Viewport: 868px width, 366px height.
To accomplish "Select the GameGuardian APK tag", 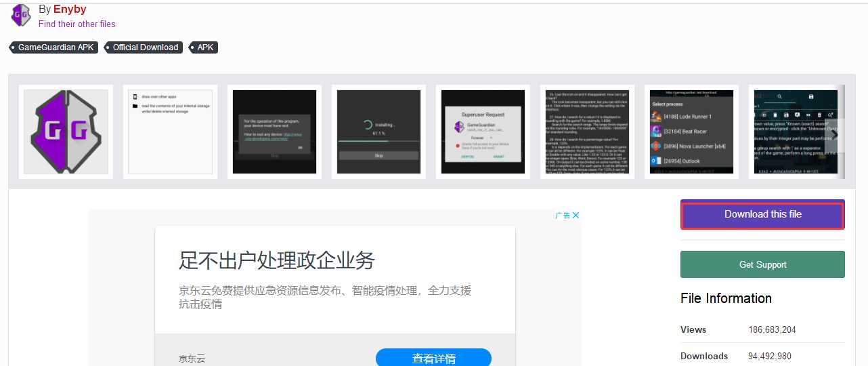I will 54,47.
